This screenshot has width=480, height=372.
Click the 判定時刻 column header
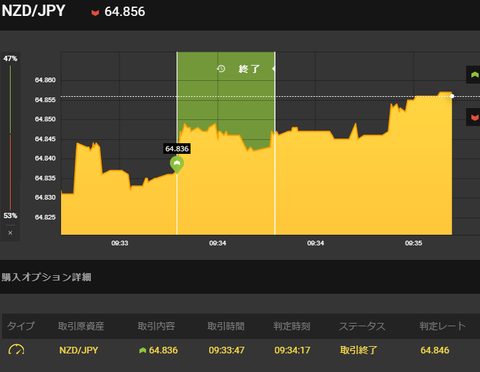click(292, 326)
